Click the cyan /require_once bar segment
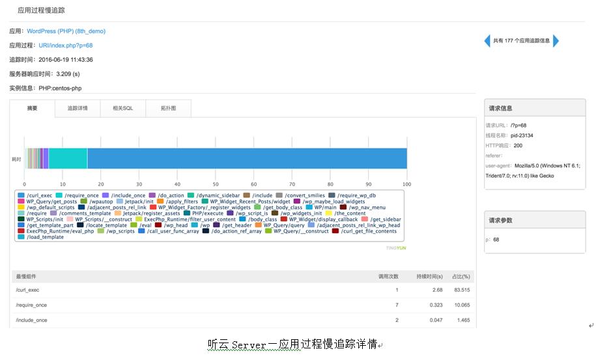Image resolution: width=596 pixels, height=364 pixels. [x=68, y=158]
